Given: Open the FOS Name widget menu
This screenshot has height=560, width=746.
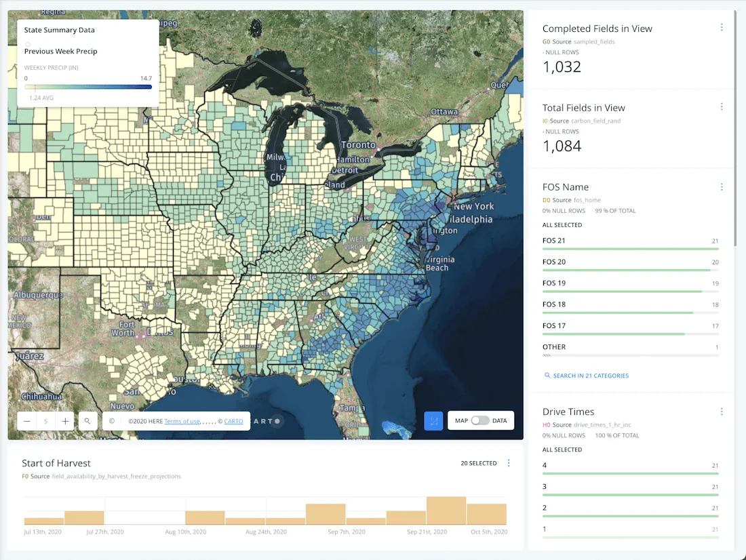Looking at the screenshot, I should click(722, 186).
